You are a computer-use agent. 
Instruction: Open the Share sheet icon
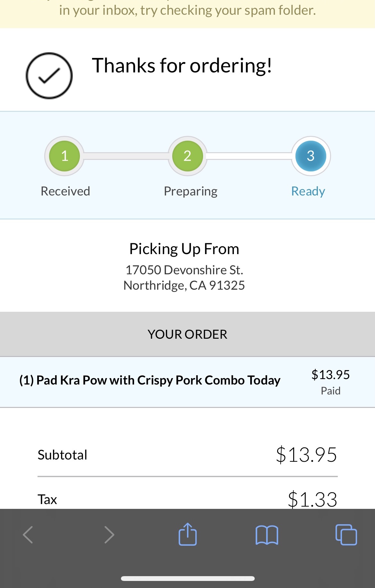pyautogui.click(x=188, y=534)
